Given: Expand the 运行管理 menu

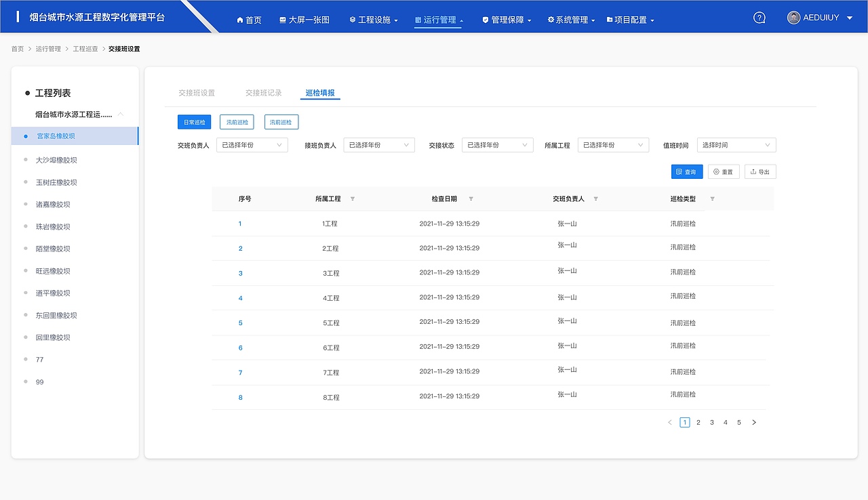Looking at the screenshot, I should [439, 20].
